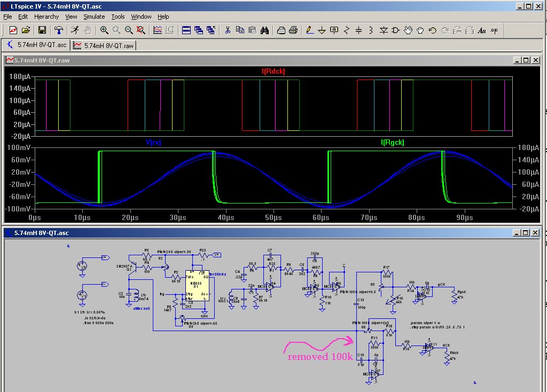Click the V(rx) trace label
This screenshot has height=392, width=547.
pyautogui.click(x=153, y=142)
